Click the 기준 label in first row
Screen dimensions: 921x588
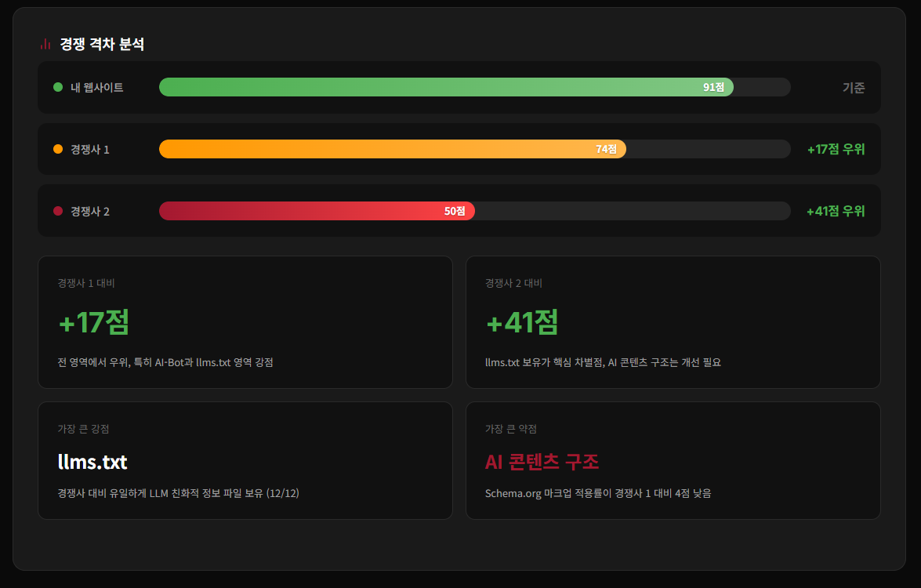(x=854, y=88)
